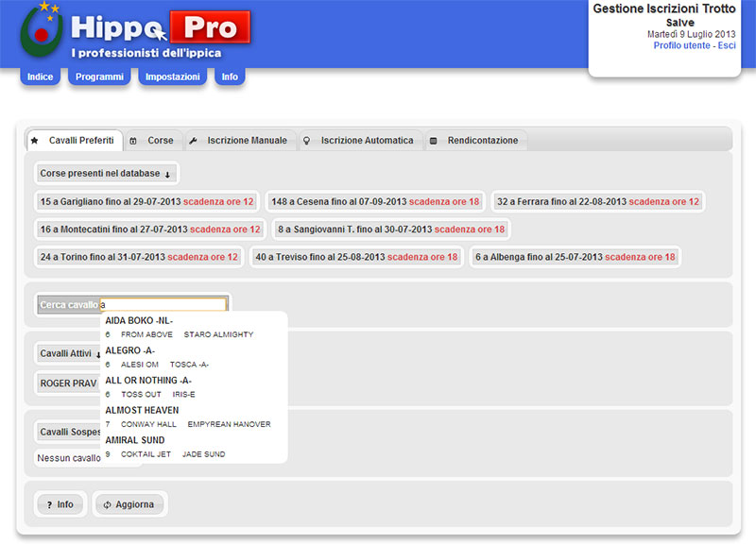The height and width of the screenshot is (545, 756).
Task: Click the wrench icon for Iscrizione Manuale
Action: (x=193, y=141)
